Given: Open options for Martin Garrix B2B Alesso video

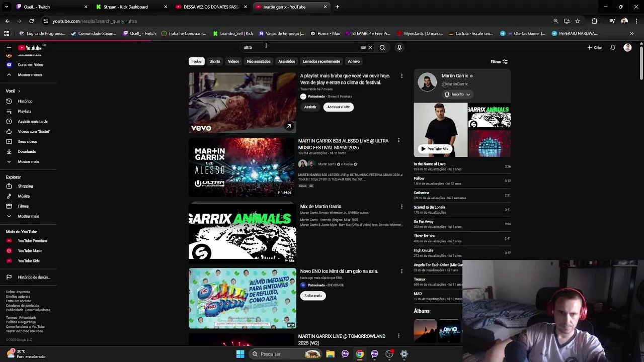Looking at the screenshot, I should tap(399, 141).
